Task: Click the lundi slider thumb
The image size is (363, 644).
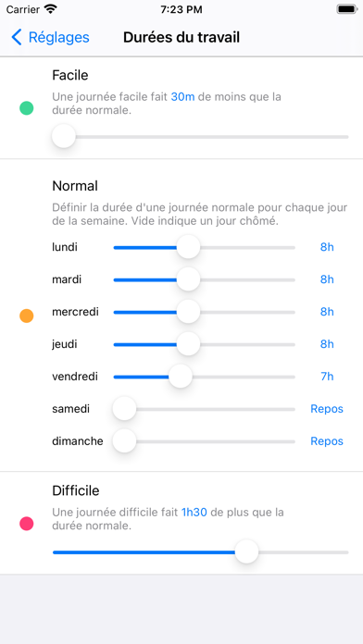Action: tap(188, 247)
